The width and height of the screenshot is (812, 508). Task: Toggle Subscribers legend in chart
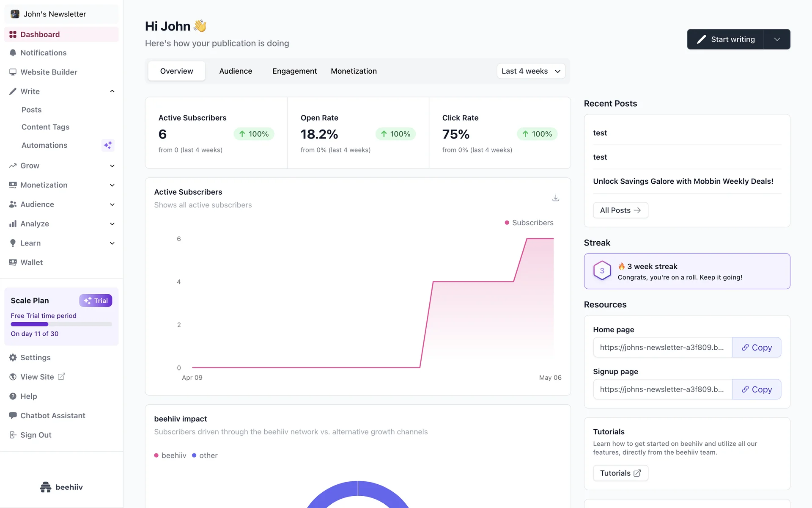(x=529, y=223)
